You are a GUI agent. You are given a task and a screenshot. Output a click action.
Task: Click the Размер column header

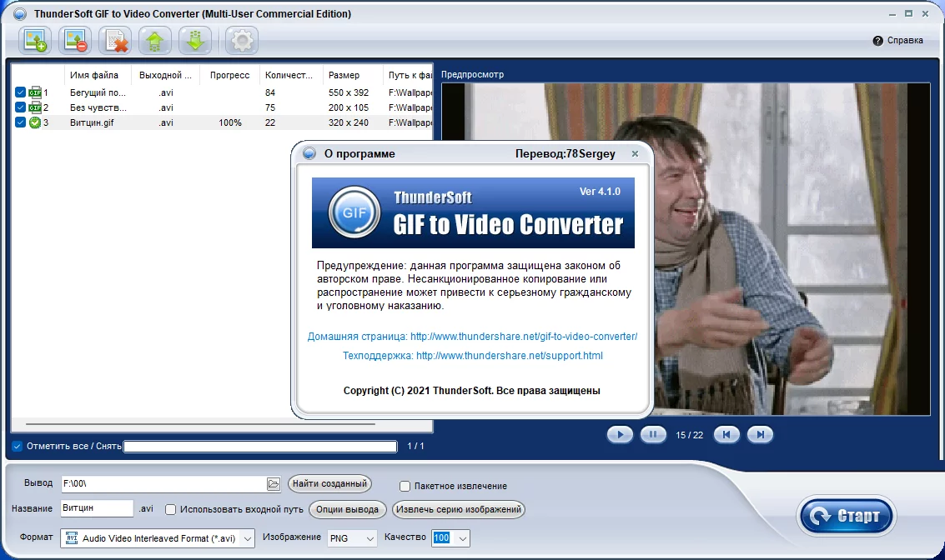pyautogui.click(x=344, y=75)
